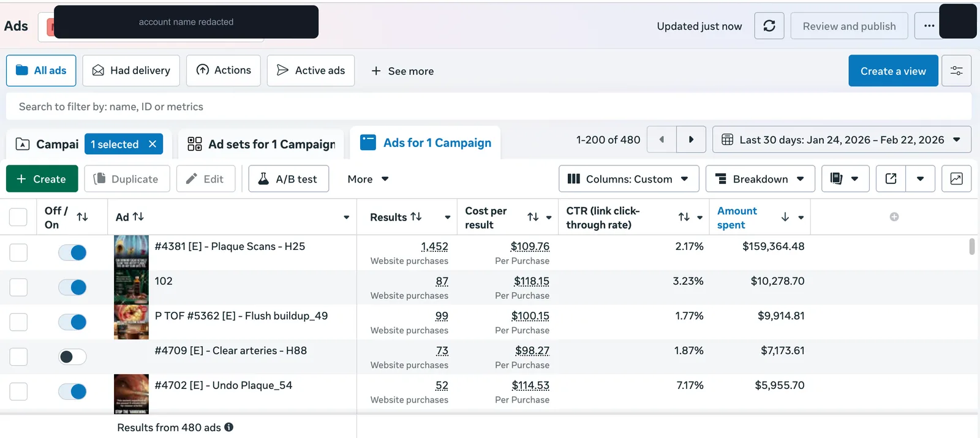Viewport: 980px width, 438px height.
Task: Open 1,452 results link for #4381
Action: [434, 246]
